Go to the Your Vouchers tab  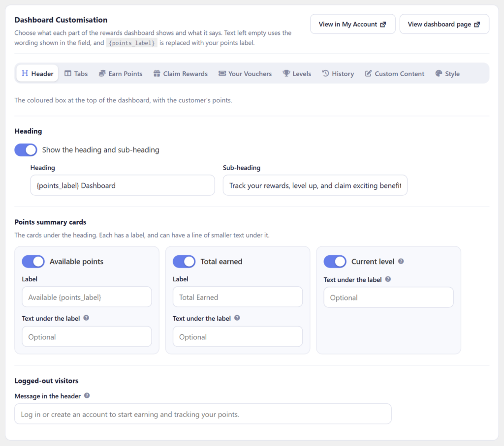(245, 74)
